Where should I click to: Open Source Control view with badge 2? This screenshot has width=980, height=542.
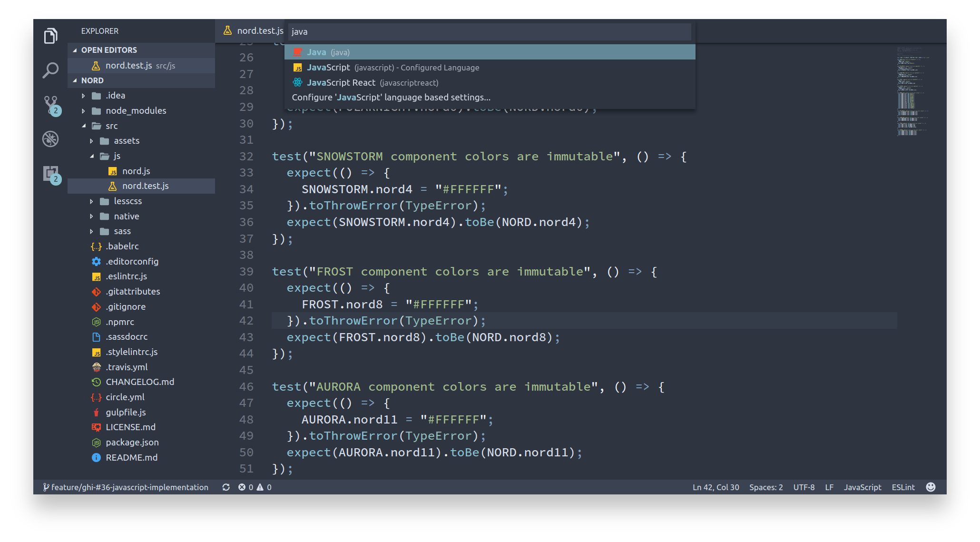[51, 105]
